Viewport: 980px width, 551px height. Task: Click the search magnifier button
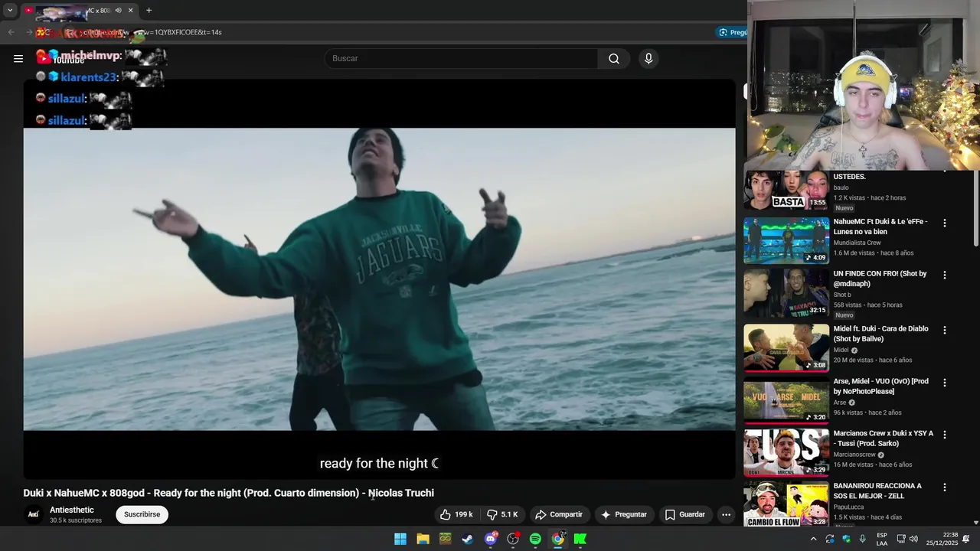(614, 59)
